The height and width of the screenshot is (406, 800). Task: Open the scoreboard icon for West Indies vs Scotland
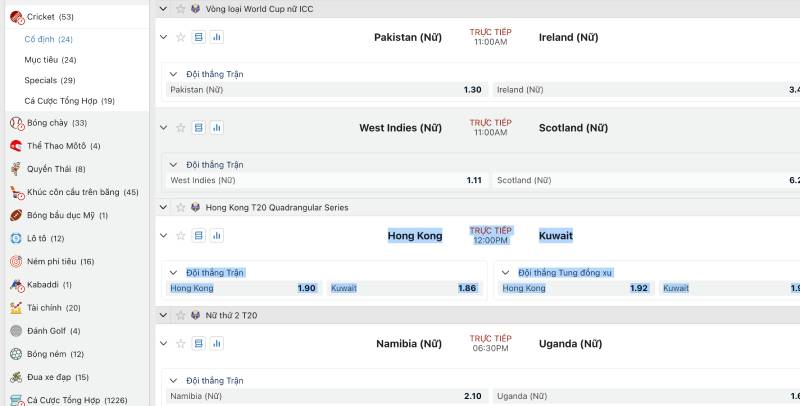coord(199,128)
